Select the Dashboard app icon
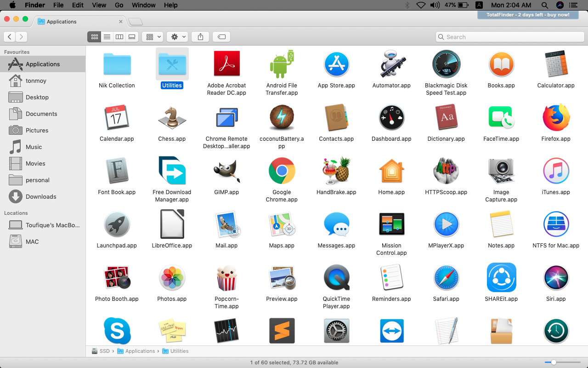 pyautogui.click(x=391, y=118)
